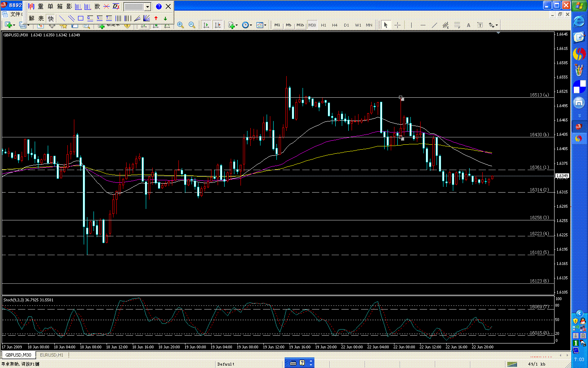Select the equidistant channel tool

446,25
